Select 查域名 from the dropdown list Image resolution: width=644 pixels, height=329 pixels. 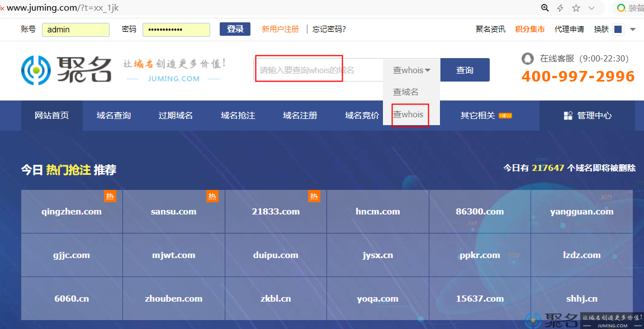coord(405,92)
